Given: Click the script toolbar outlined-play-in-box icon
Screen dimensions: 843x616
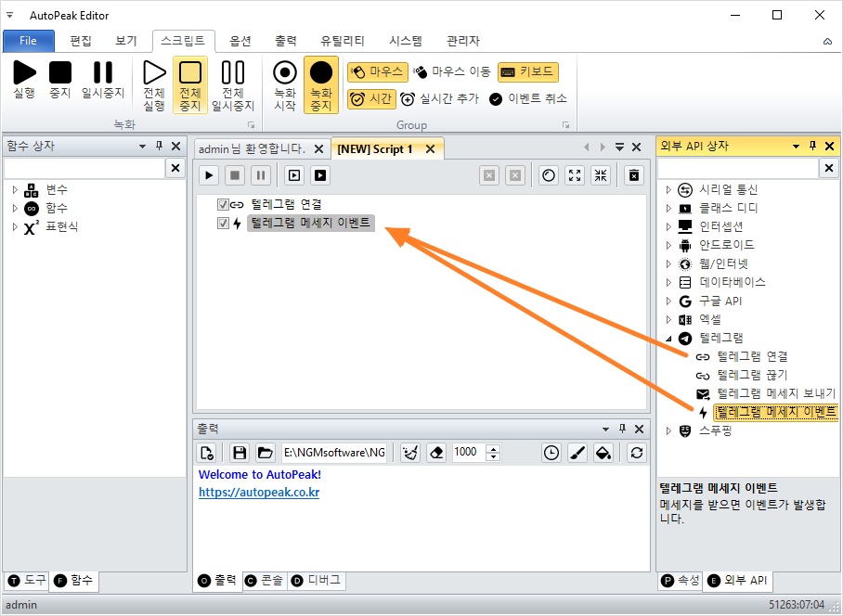Looking at the screenshot, I should click(x=294, y=175).
